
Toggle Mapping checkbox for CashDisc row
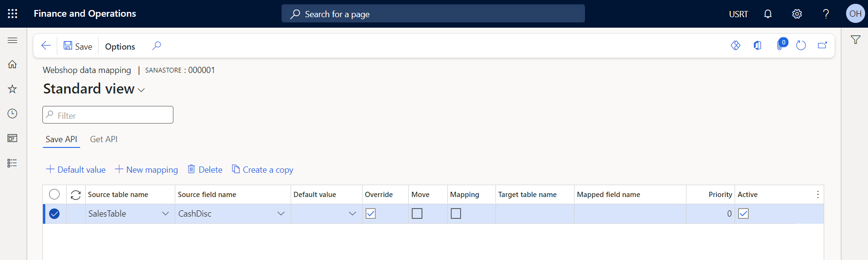coord(456,214)
